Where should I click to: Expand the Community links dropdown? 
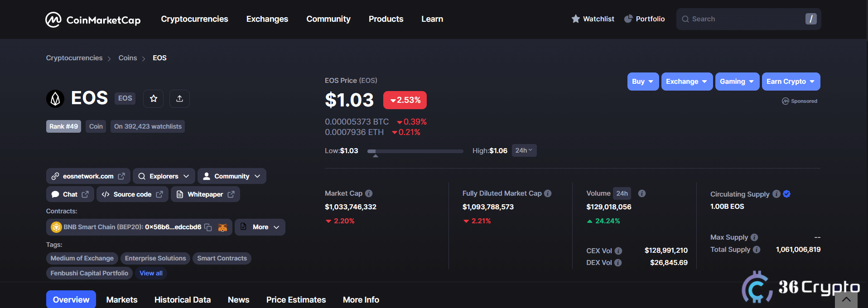pos(231,176)
